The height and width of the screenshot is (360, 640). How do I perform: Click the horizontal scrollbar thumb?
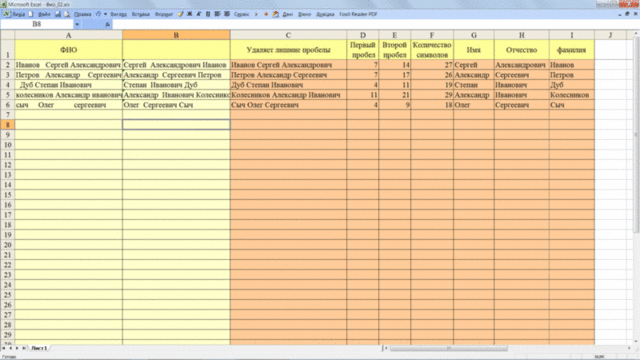click(449, 348)
